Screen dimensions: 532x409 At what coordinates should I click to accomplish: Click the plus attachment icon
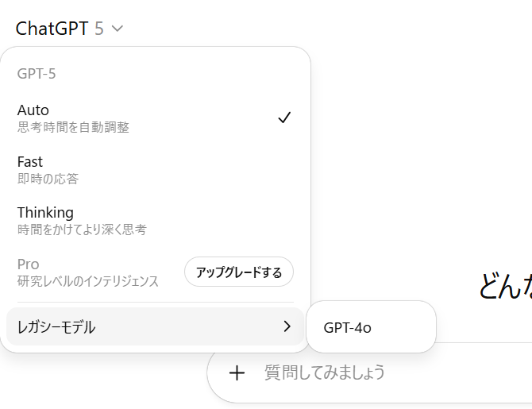[x=237, y=372]
